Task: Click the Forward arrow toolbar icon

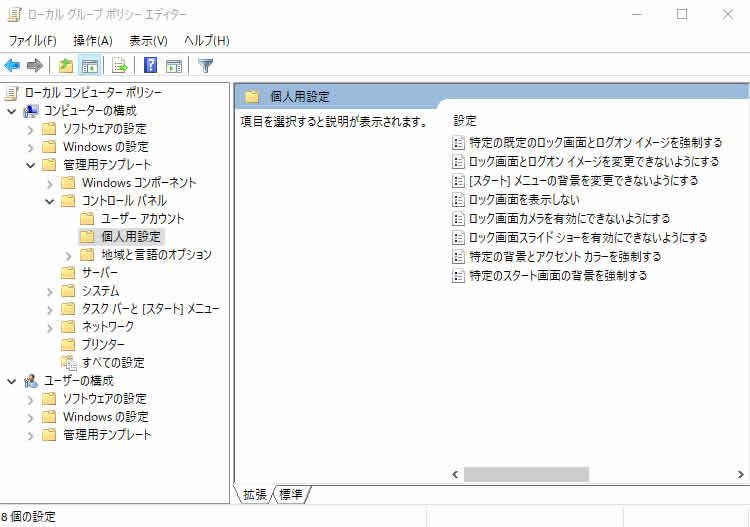Action: coord(35,66)
